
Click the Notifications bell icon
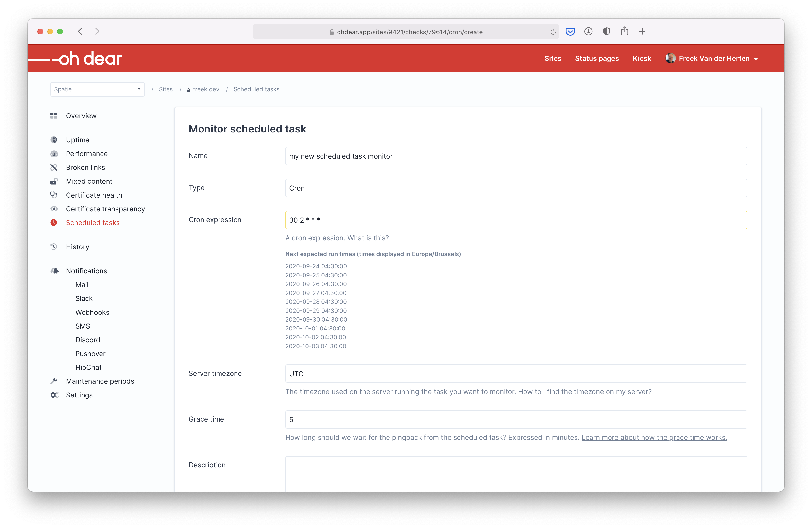tap(54, 270)
